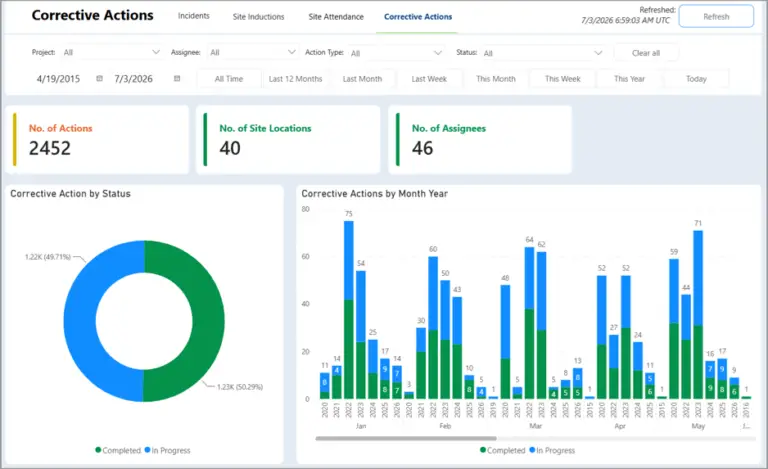Click the May bar labeled 71
This screenshot has height=469, width=768.
(x=698, y=314)
